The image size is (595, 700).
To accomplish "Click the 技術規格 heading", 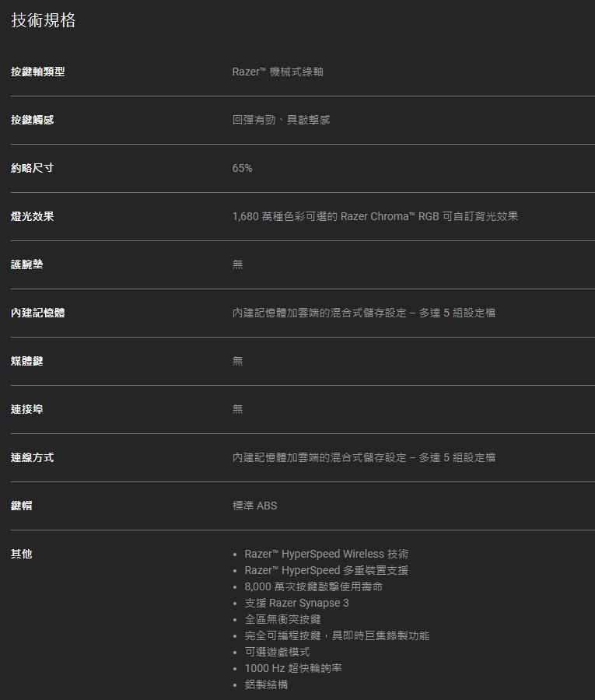I will coord(44,21).
